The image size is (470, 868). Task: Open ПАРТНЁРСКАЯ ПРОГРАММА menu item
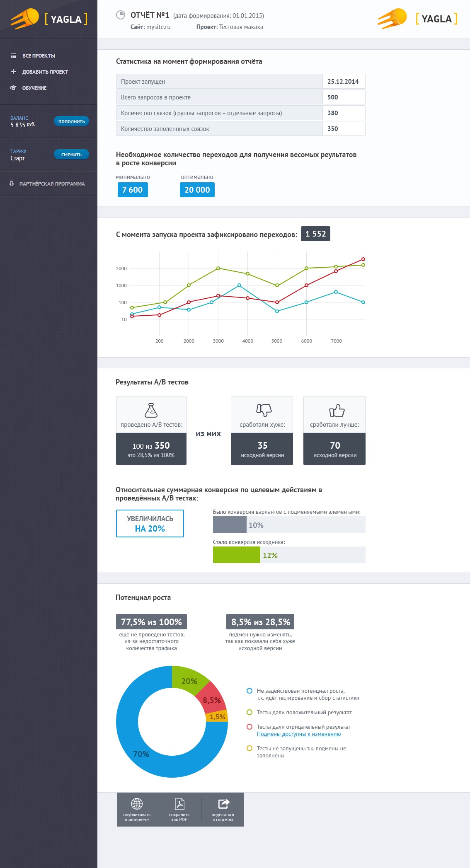click(52, 184)
